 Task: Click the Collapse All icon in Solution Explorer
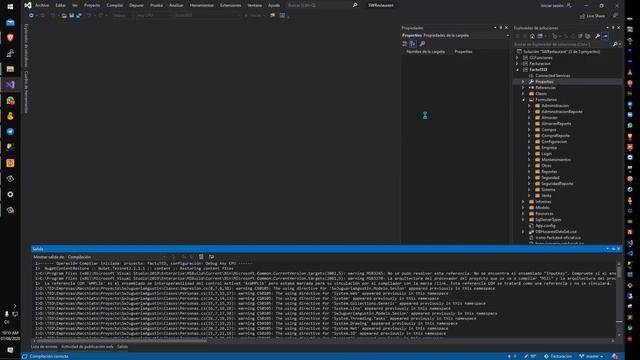pyautogui.click(x=580, y=36)
